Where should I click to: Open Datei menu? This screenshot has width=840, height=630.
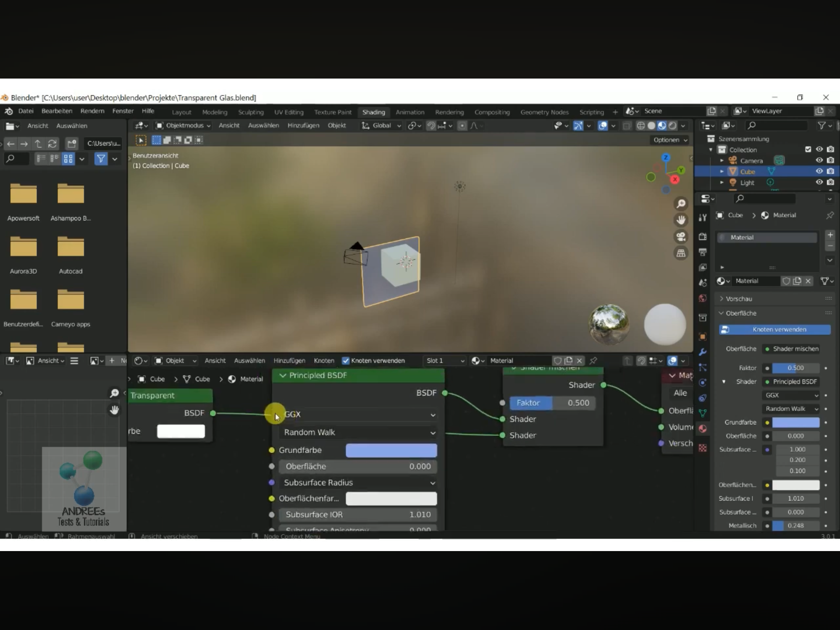(26, 111)
